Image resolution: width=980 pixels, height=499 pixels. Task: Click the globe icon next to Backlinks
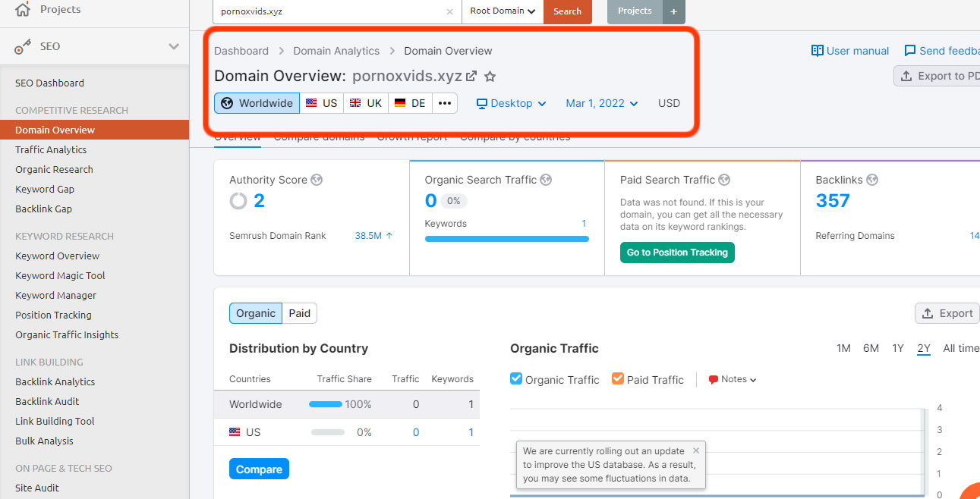click(x=872, y=180)
